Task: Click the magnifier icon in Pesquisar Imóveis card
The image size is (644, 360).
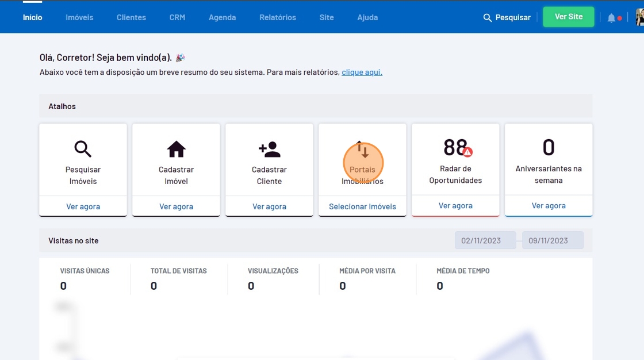Action: (x=83, y=149)
